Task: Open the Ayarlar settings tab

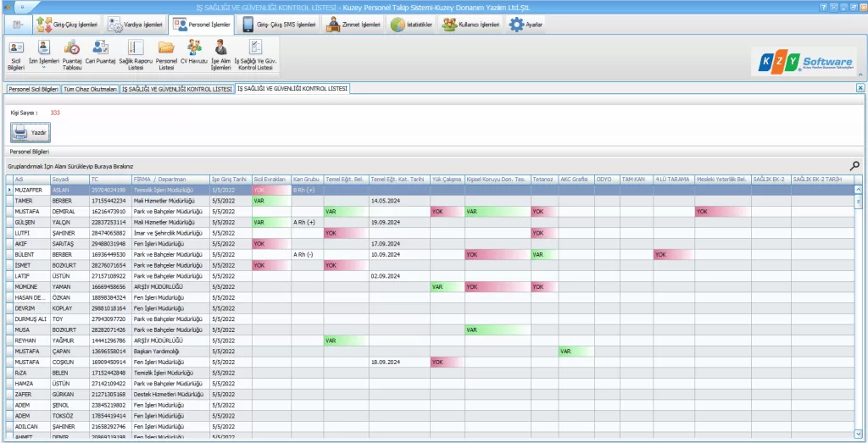Action: [x=526, y=25]
